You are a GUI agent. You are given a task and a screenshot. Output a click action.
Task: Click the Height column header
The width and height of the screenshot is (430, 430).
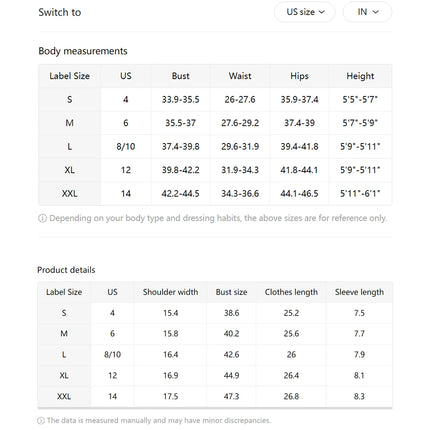pos(360,76)
